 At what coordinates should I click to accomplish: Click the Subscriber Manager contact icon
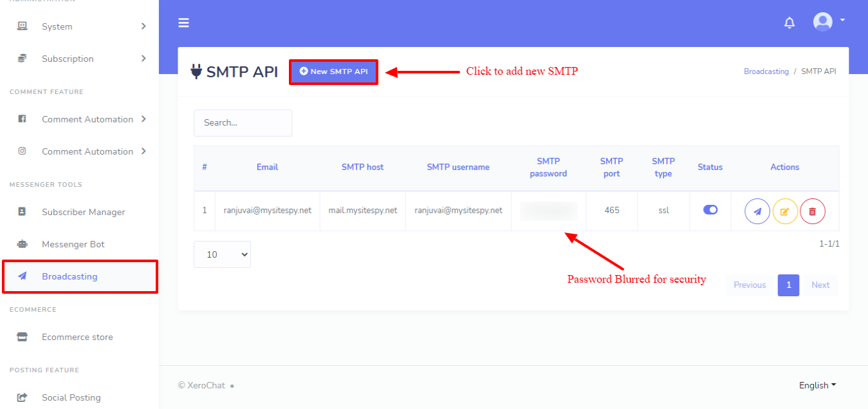click(22, 212)
